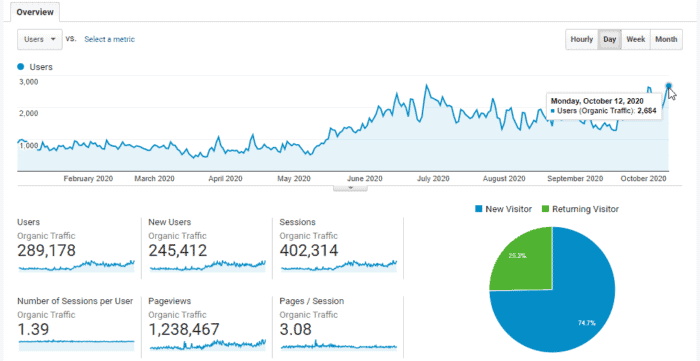700x361 pixels.
Task: Switch chart granularity to Week
Action: (x=636, y=39)
